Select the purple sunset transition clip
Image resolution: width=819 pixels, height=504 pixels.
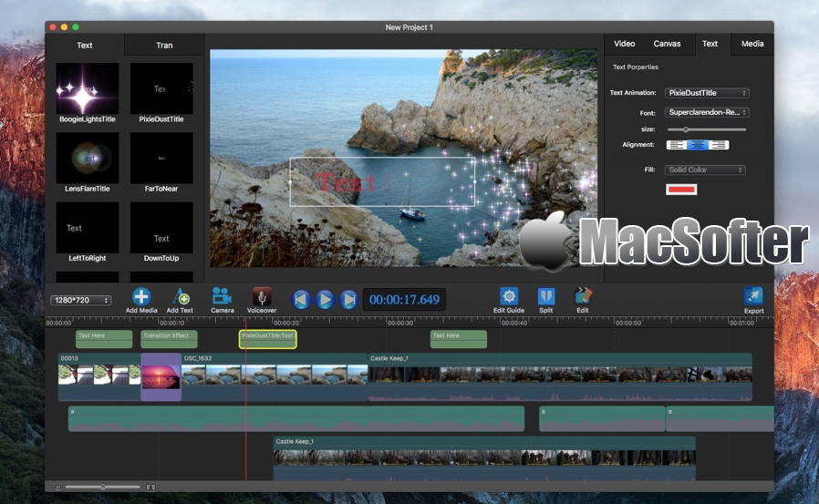161,376
